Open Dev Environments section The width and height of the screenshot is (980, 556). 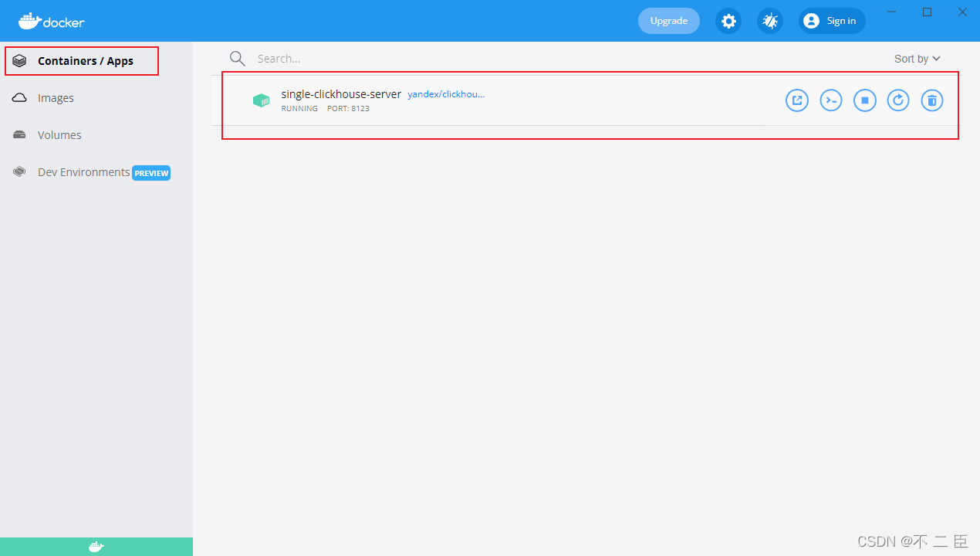pos(83,172)
